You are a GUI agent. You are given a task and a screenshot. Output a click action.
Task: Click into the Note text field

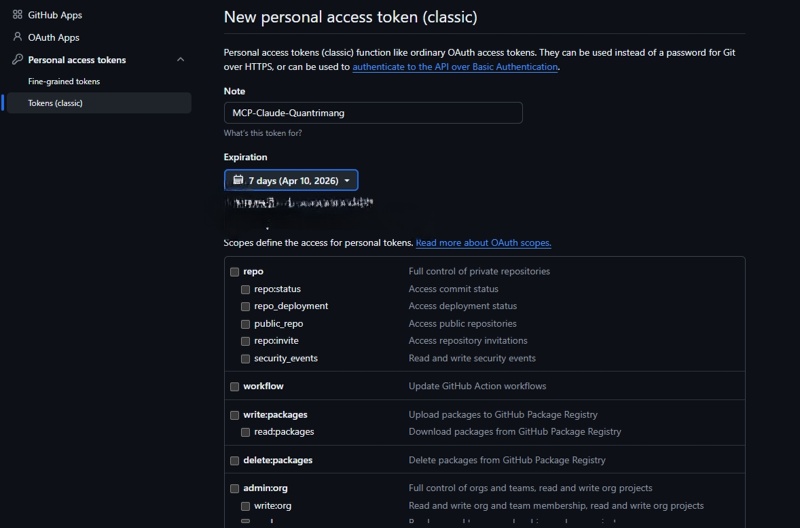click(x=373, y=113)
